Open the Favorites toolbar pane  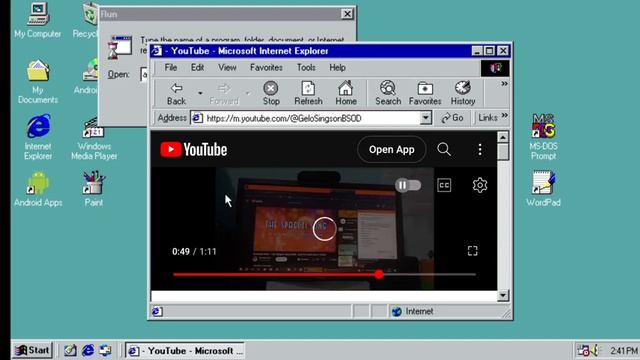coord(425,93)
